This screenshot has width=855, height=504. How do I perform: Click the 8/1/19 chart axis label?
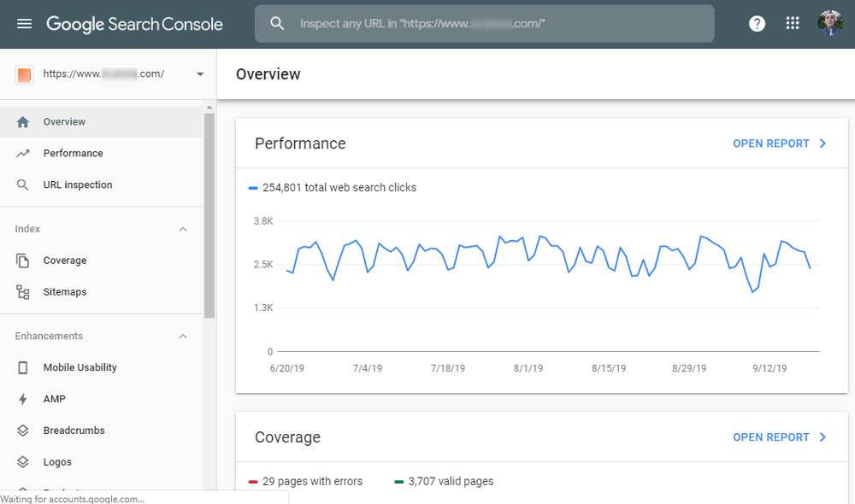(x=528, y=368)
